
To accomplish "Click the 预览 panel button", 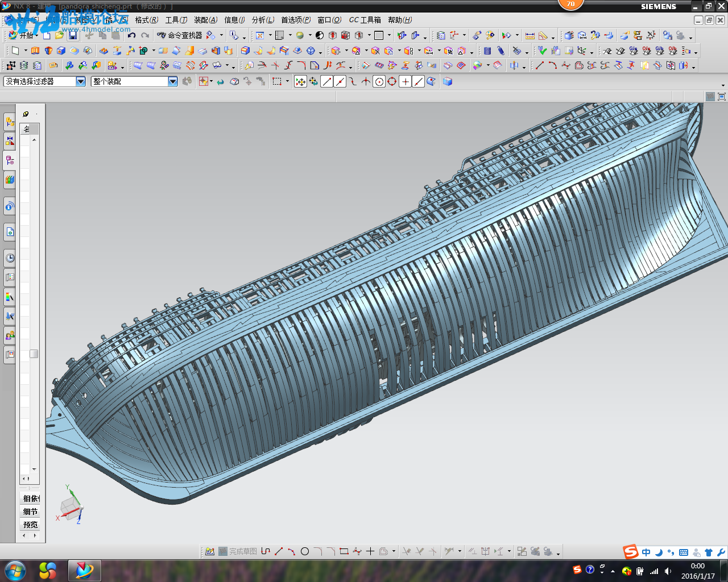I will pyautogui.click(x=31, y=525).
